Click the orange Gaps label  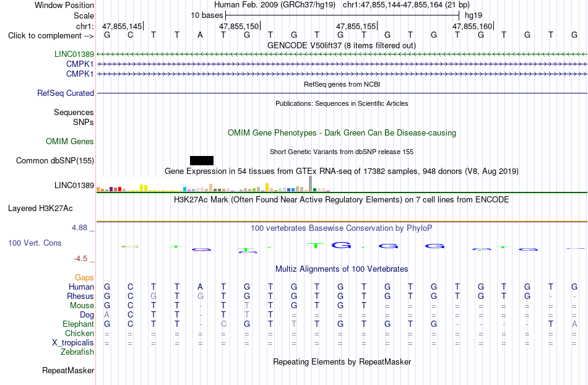click(x=84, y=278)
